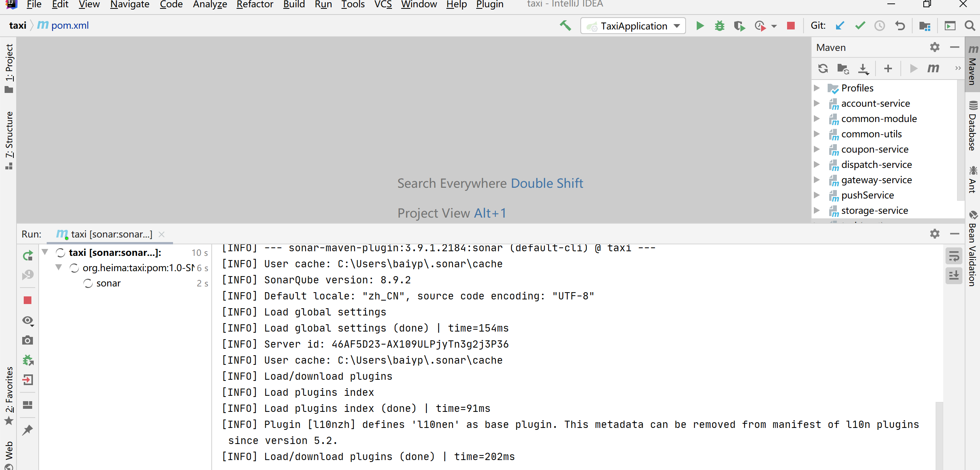Click the Debug application icon
Viewport: 980px width, 470px height.
click(719, 26)
